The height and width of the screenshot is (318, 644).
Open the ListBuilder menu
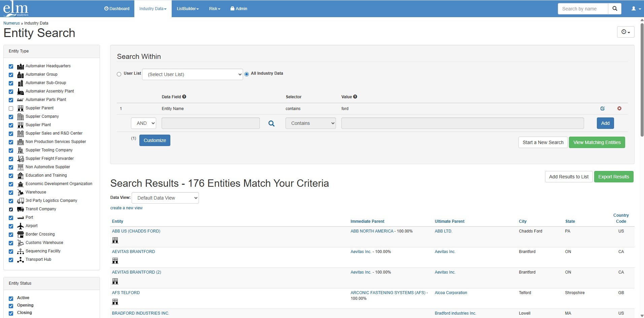[x=188, y=9]
